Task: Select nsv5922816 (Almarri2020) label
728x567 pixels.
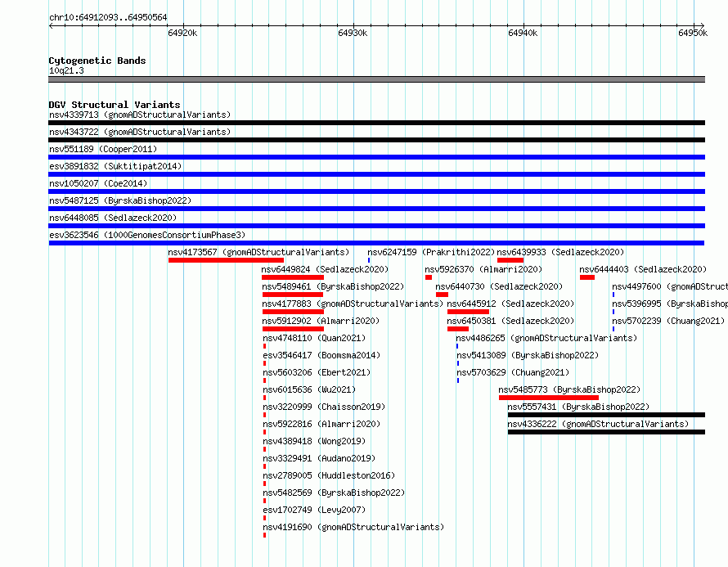Action: click(x=321, y=424)
